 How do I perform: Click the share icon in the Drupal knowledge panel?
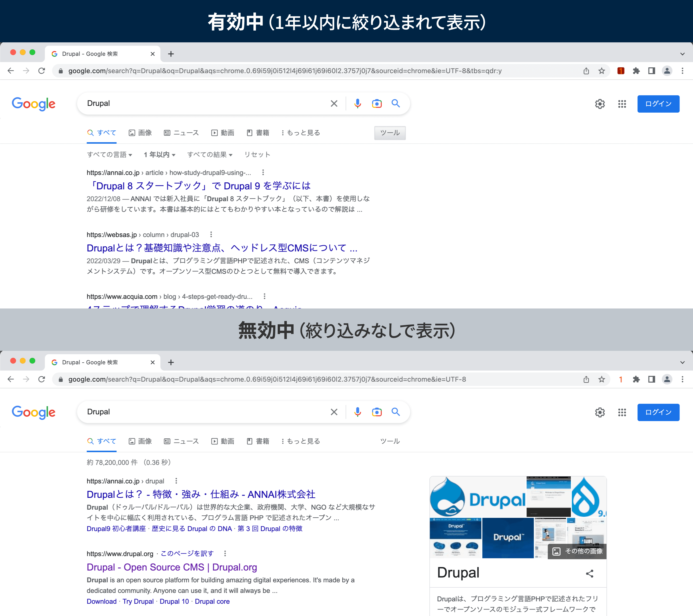590,574
